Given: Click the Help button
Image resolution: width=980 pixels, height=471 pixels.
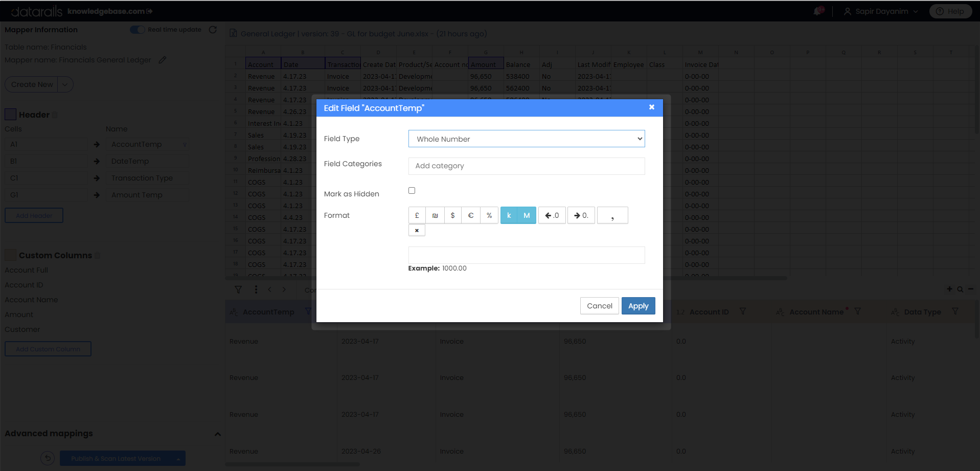Looking at the screenshot, I should click(950, 11).
